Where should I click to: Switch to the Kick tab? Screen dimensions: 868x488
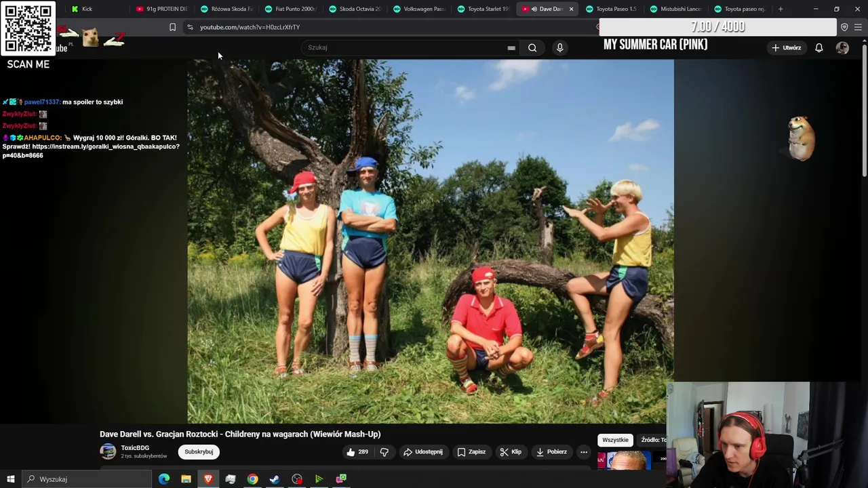point(97,9)
